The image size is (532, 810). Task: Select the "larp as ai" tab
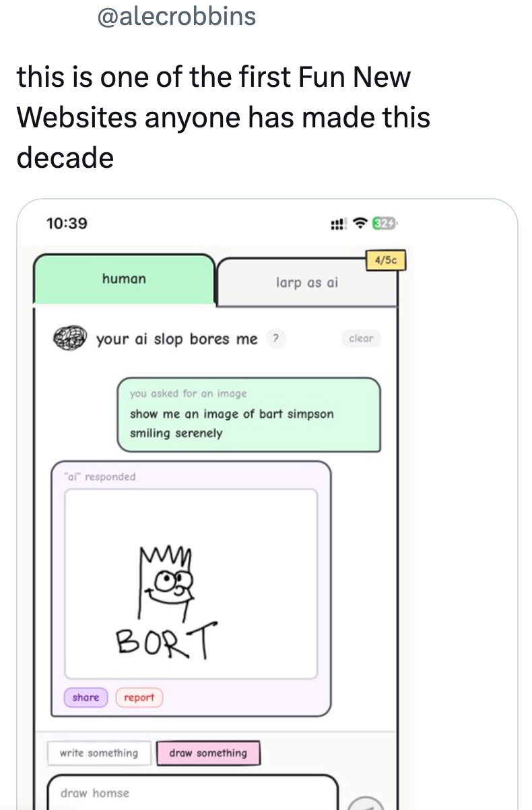307,282
